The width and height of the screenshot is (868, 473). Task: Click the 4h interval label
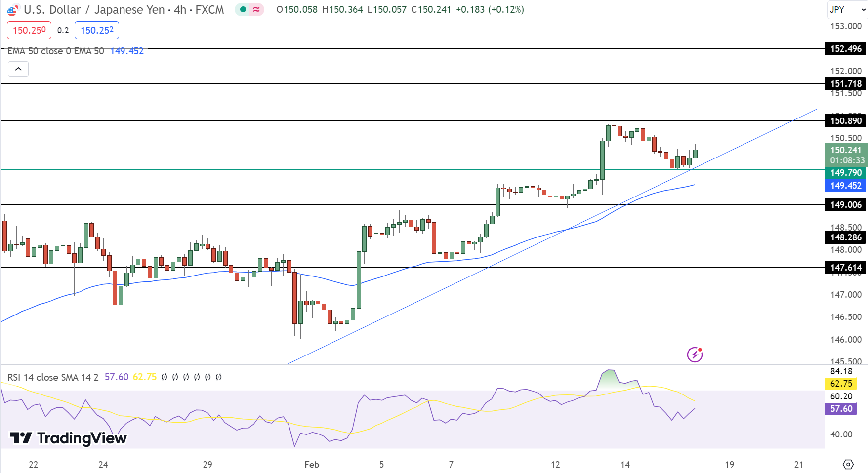click(x=180, y=9)
